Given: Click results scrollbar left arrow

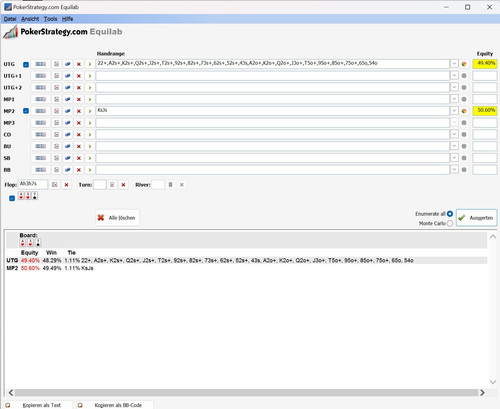Looking at the screenshot, I should pos(11,393).
